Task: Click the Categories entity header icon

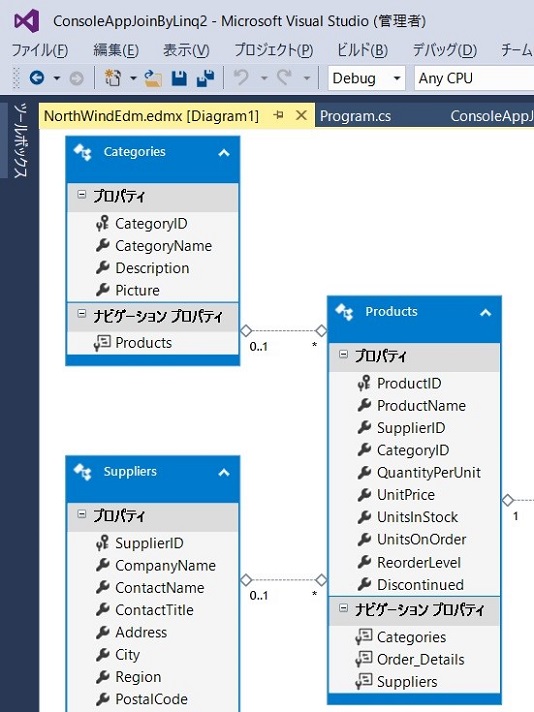Action: (x=83, y=152)
